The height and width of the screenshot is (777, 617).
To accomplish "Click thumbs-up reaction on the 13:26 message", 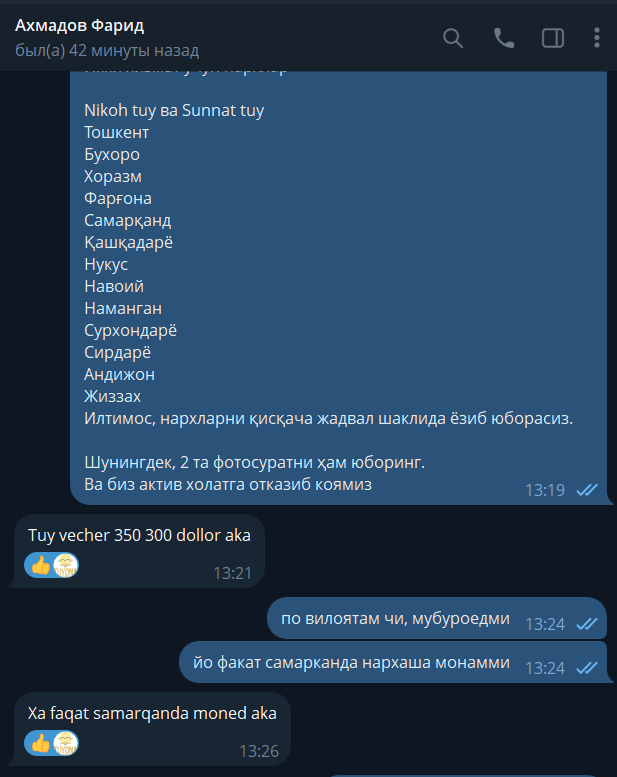I will (x=41, y=743).
